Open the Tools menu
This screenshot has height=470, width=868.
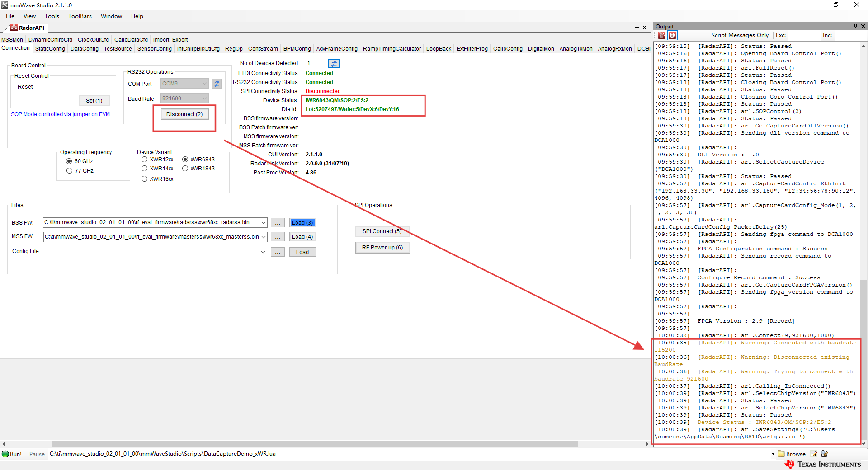52,16
